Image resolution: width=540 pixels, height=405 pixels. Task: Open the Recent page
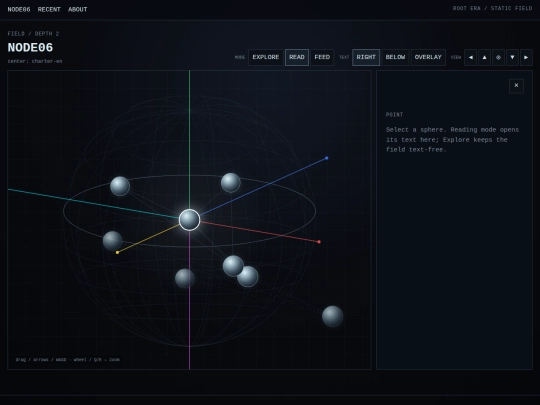[49, 10]
